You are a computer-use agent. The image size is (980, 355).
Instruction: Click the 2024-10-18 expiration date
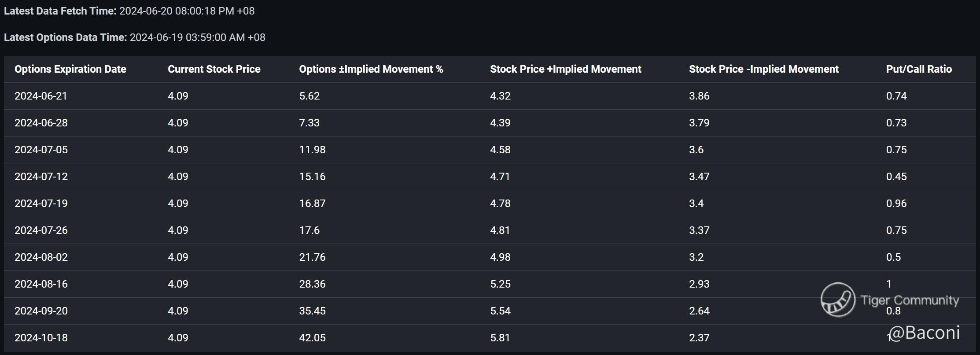tap(41, 338)
